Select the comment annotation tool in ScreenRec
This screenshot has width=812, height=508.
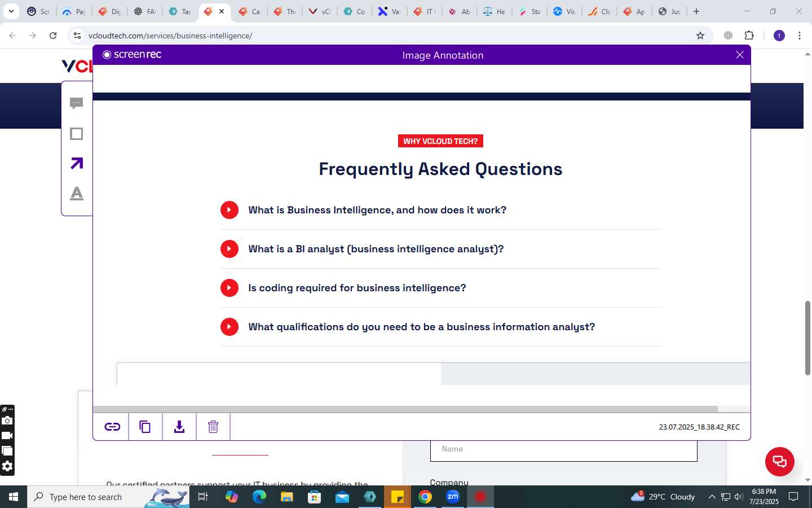77,103
